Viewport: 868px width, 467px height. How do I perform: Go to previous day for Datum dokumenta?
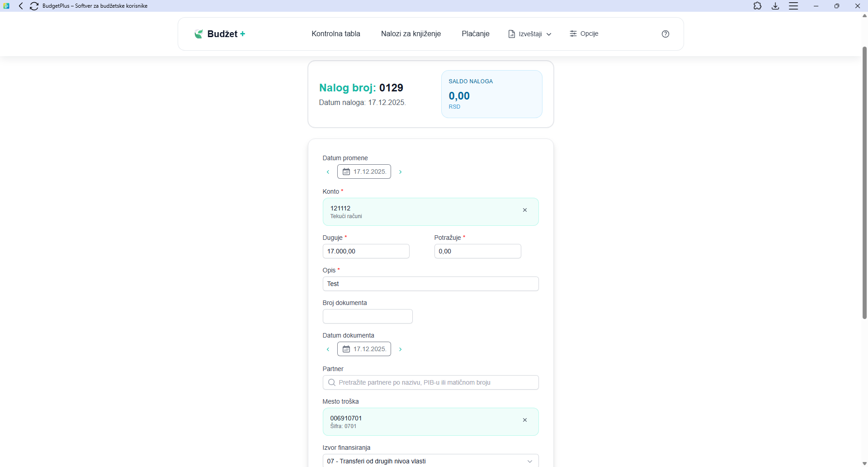pyautogui.click(x=328, y=349)
